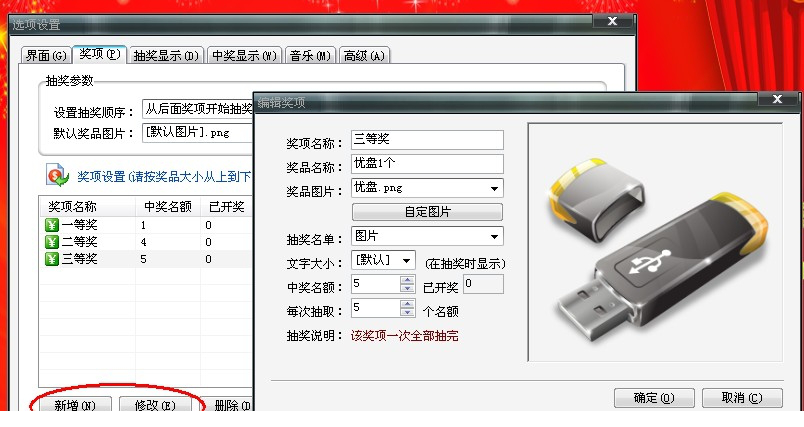Open the 奖品图片 dropdown showing 优盘.png

[427, 188]
